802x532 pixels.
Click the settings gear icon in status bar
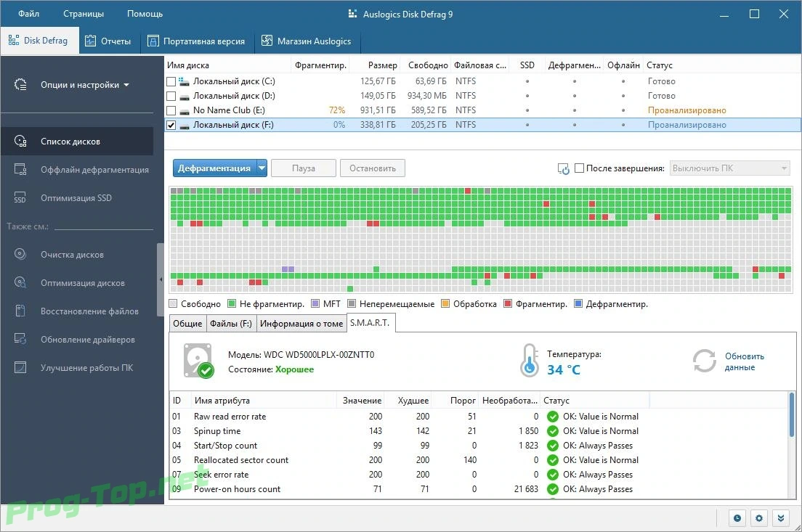(759, 518)
